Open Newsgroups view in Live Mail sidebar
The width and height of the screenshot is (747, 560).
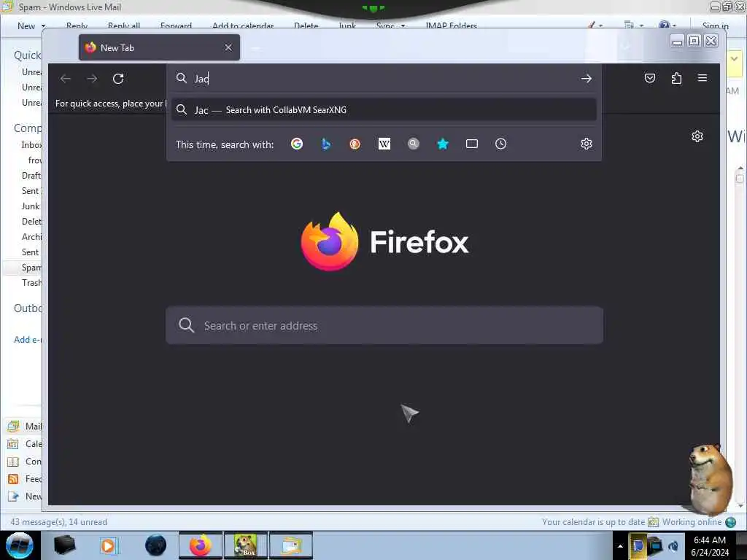point(25,497)
